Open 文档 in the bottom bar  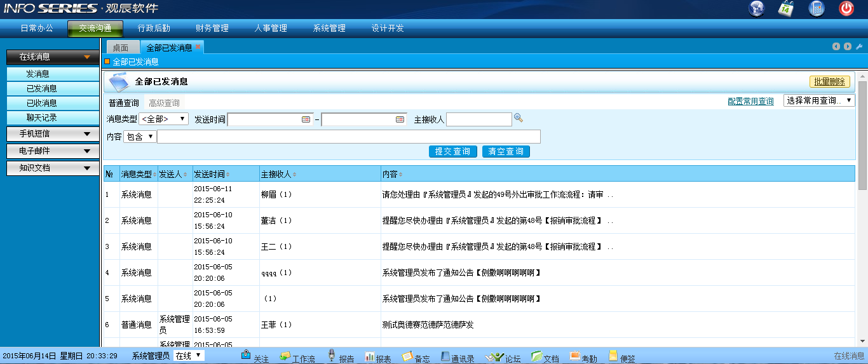pos(545,357)
